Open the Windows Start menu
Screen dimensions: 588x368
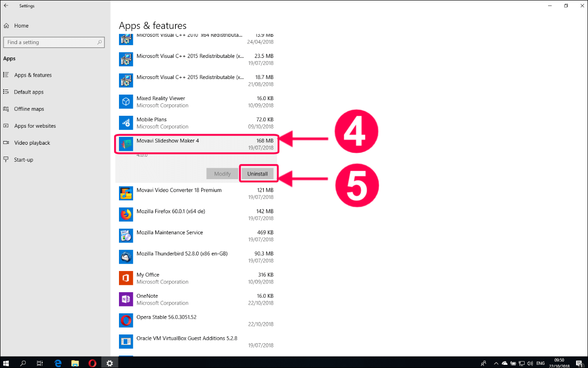6,363
